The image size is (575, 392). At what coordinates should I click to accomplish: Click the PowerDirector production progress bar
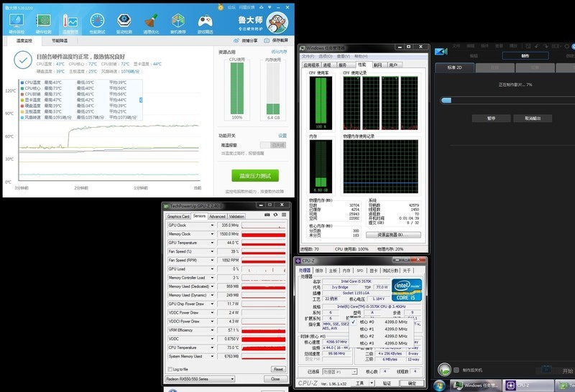[x=507, y=101]
